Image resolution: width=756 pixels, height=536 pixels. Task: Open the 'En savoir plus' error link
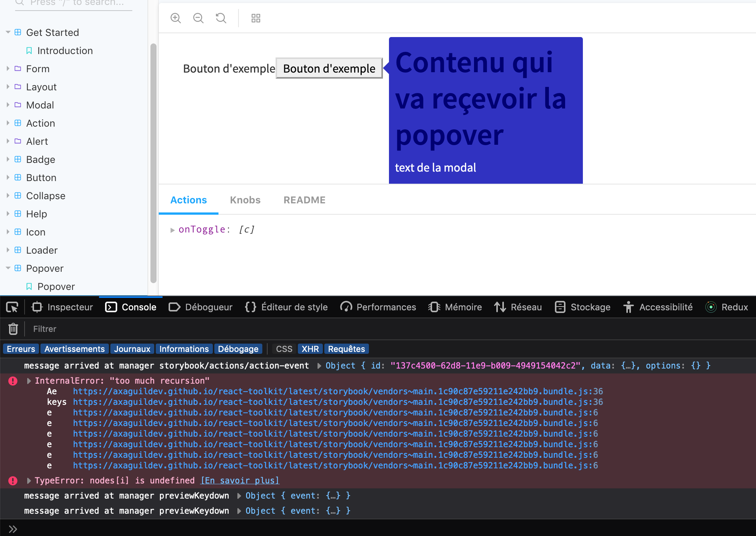pos(240,480)
